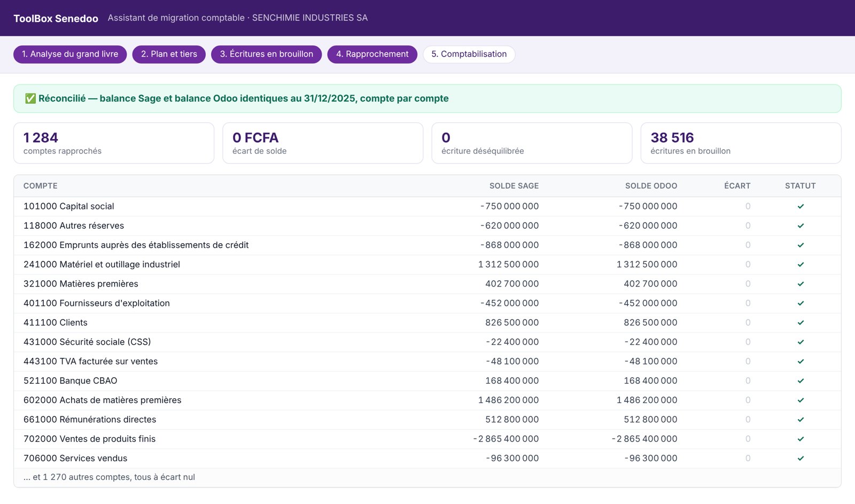Viewport: 855px width, 504px height.
Task: Click the Réconcilié banner message
Action: [x=244, y=98]
